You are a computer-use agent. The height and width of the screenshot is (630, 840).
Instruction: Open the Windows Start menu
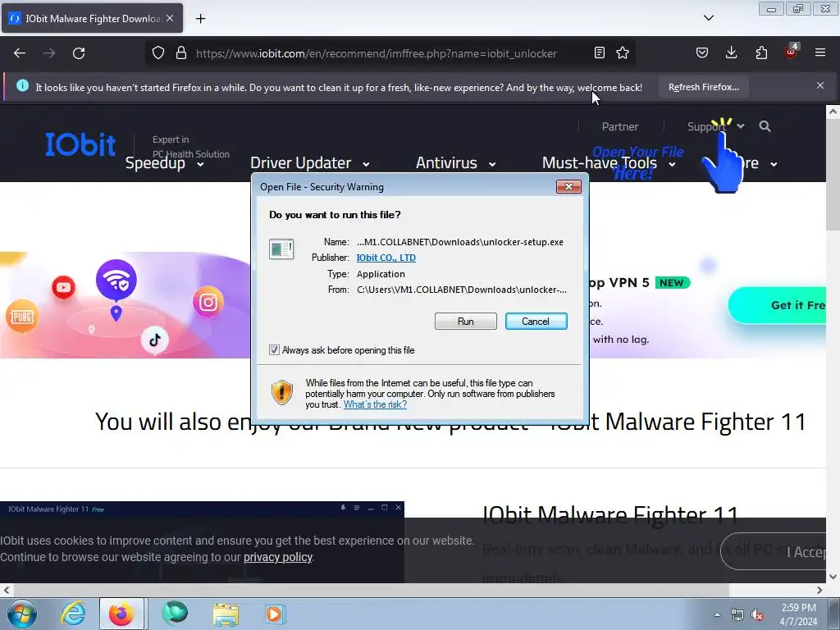click(x=21, y=614)
